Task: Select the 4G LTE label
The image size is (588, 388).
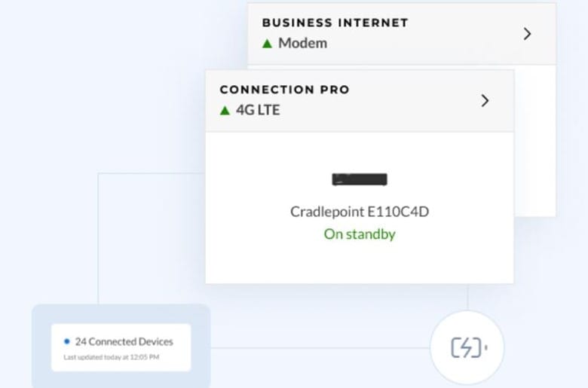Action: tap(258, 110)
